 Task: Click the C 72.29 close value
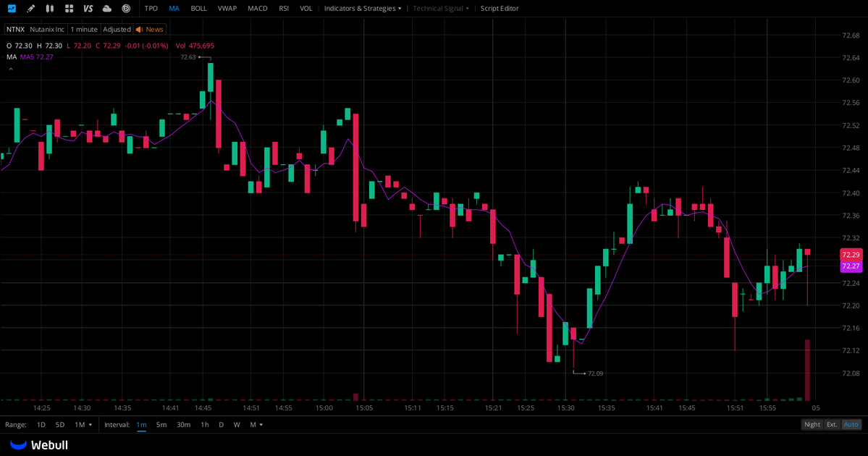108,46
